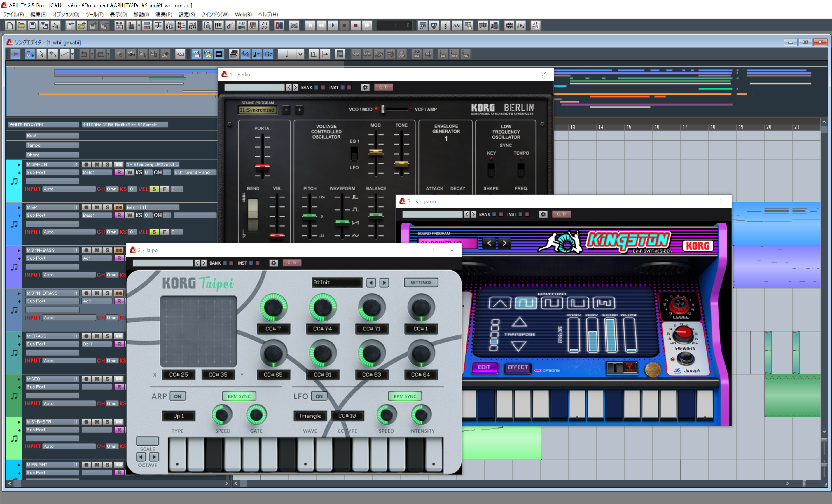Open the ヘルプ(H) menu
The height and width of the screenshot is (504, 832).
[268, 15]
